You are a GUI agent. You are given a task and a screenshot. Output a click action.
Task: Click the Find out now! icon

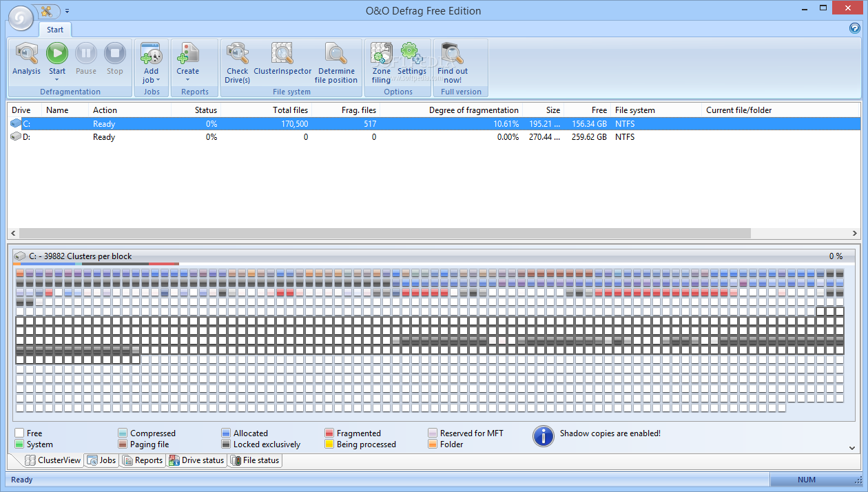(452, 54)
